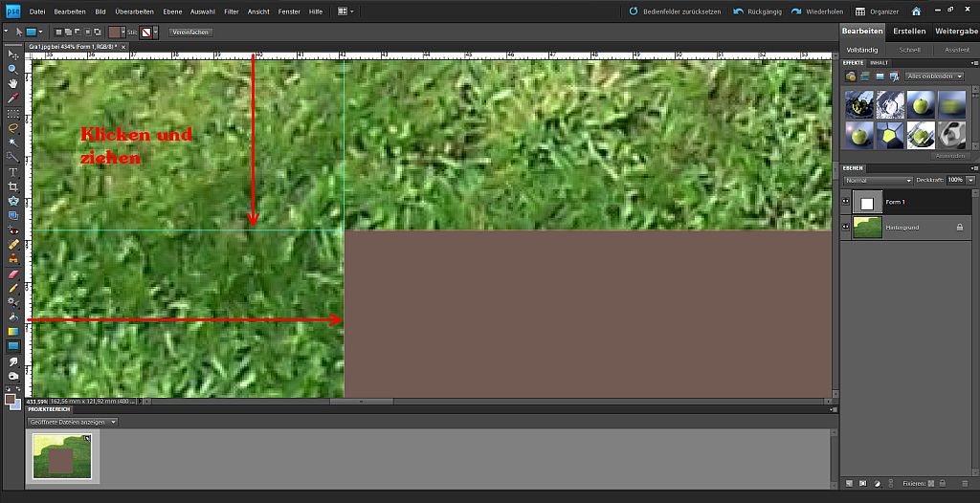Screen dimensions: 980x503
Task: Open the Deckkraft opacity dropdown arrow
Action: (x=970, y=180)
